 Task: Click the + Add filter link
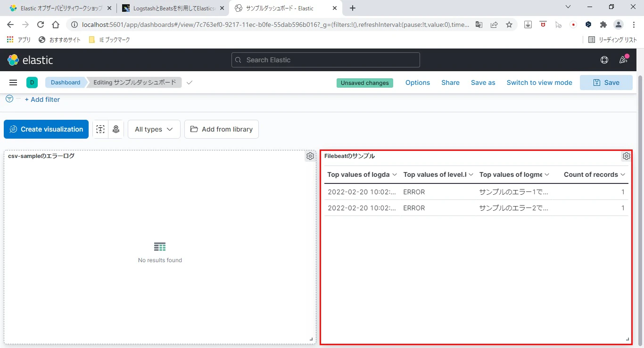tap(42, 99)
